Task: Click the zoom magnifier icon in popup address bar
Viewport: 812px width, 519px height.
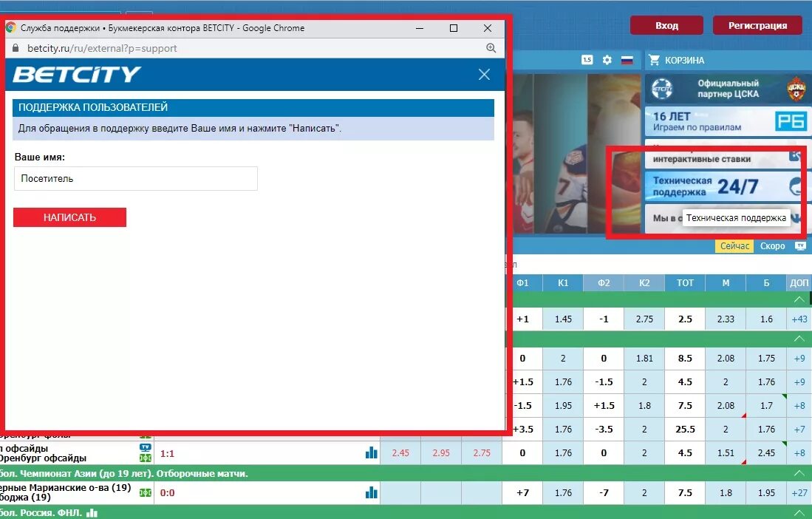Action: click(491, 48)
